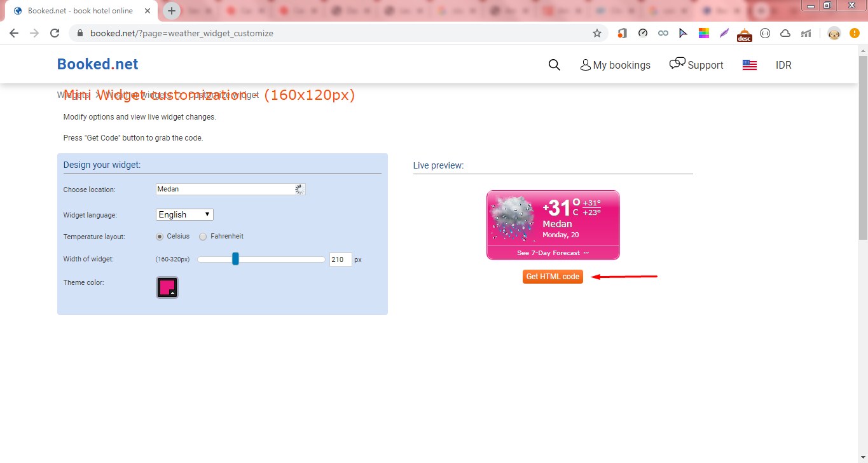Expand the theme color picker arrow
This screenshot has width=868, height=463.
[x=172, y=293]
